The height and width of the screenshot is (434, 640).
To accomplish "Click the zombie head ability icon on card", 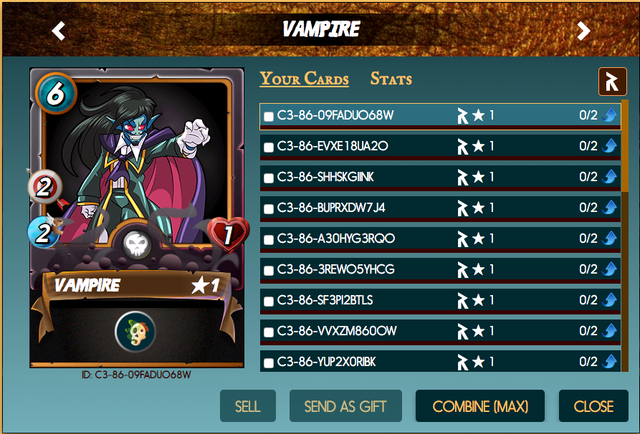I will 136,332.
